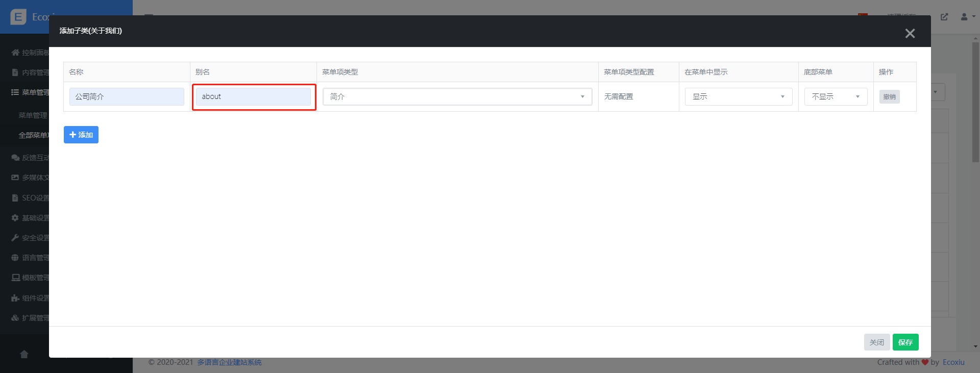Click the 组件设置 puzzle piece icon
The image size is (980, 373).
click(15, 298)
